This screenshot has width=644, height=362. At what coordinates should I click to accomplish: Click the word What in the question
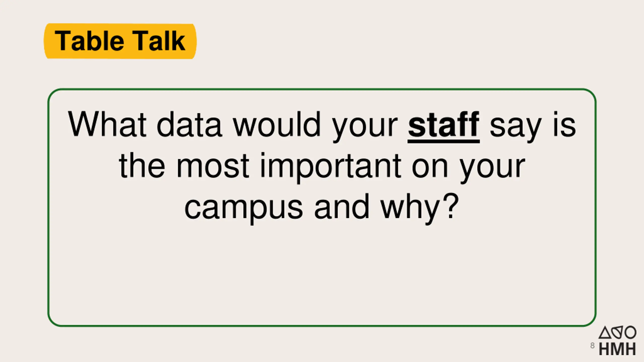click(107, 124)
